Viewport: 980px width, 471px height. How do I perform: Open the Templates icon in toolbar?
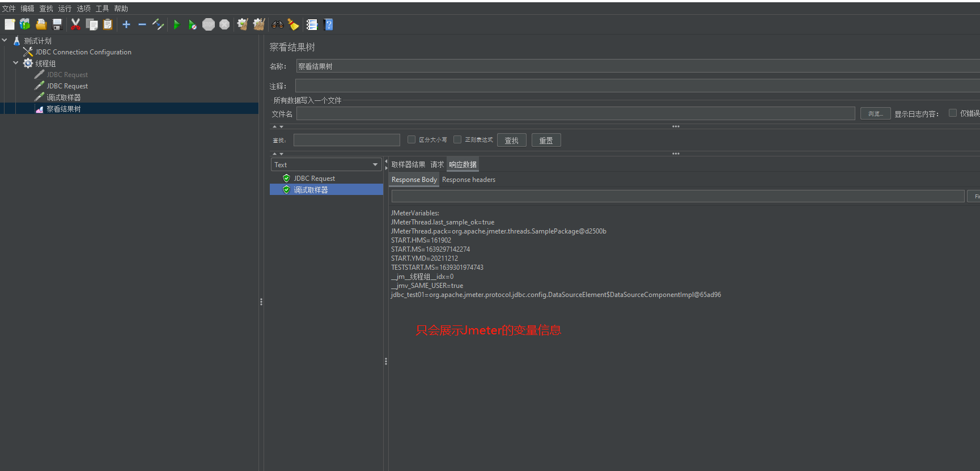pos(25,24)
